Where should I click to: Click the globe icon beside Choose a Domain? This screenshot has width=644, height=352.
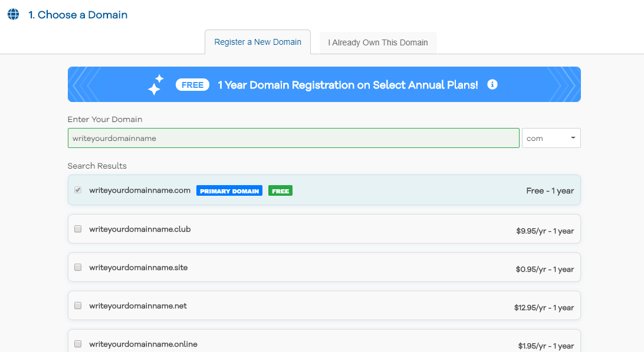(x=13, y=14)
